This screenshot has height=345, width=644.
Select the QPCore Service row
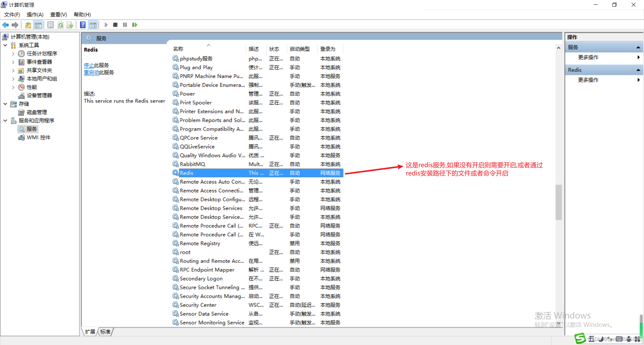(257, 138)
